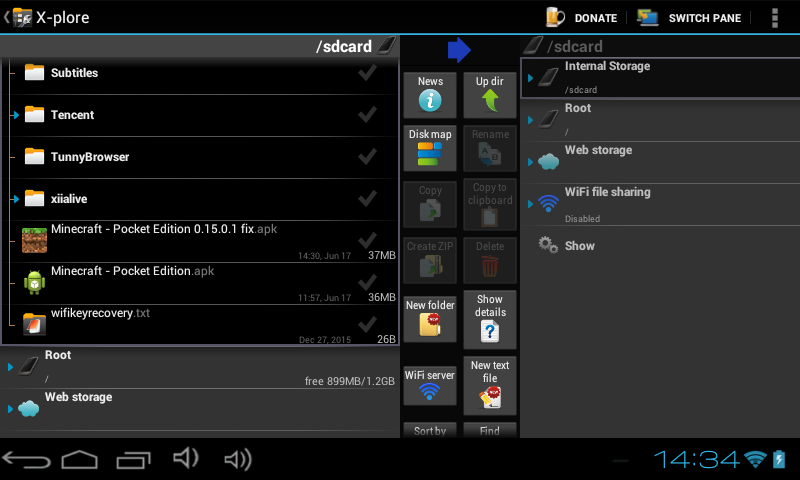Click the greyed-out Copy button
Viewport: 800px width, 480px height.
pyautogui.click(x=430, y=204)
